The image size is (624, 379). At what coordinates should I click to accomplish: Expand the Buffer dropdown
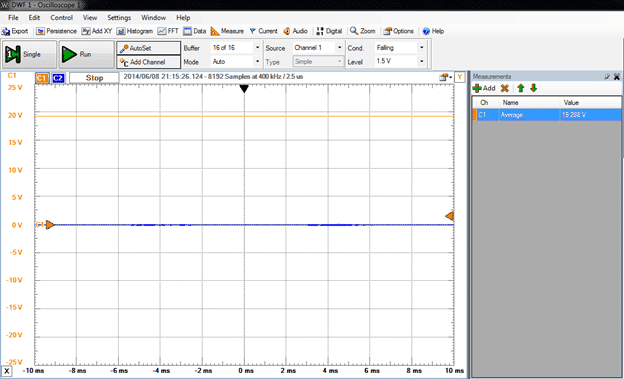[236, 48]
